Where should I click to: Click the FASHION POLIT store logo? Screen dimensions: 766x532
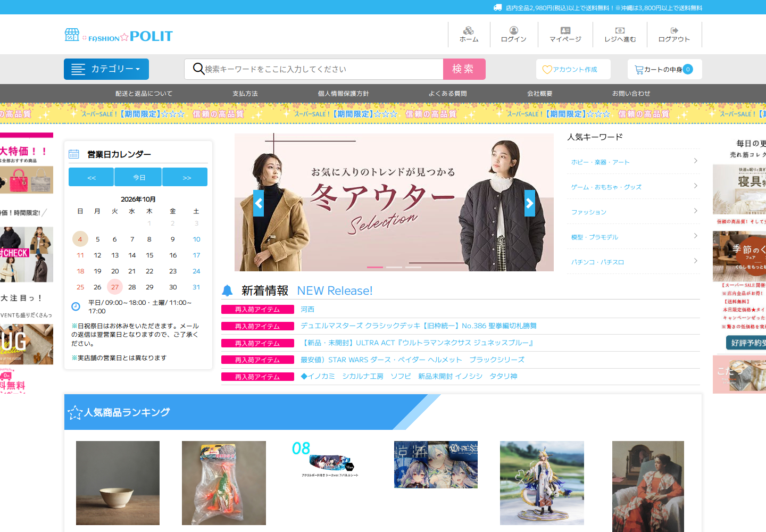119,36
